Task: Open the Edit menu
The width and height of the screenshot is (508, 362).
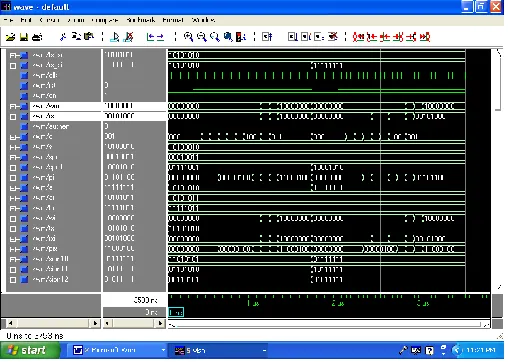Action: click(26, 20)
